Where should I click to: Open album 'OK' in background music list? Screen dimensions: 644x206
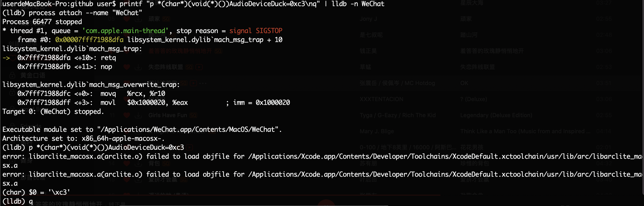tap(464, 83)
